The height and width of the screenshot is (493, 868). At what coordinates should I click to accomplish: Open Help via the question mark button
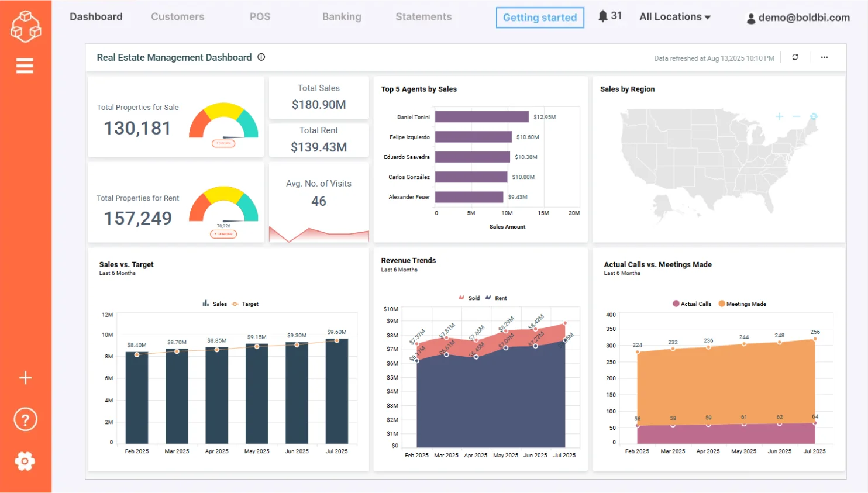coord(25,419)
